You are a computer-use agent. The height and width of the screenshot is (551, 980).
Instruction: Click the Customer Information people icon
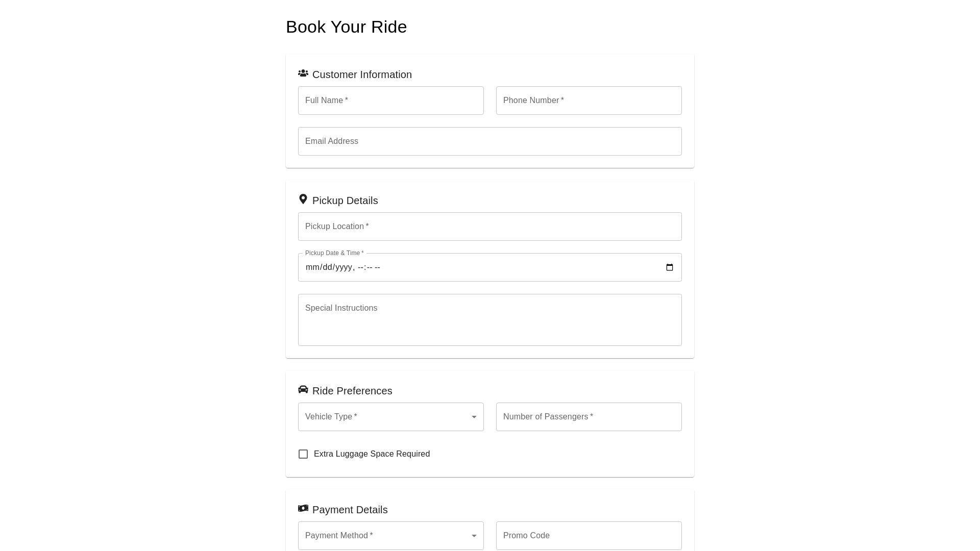coord(303,73)
